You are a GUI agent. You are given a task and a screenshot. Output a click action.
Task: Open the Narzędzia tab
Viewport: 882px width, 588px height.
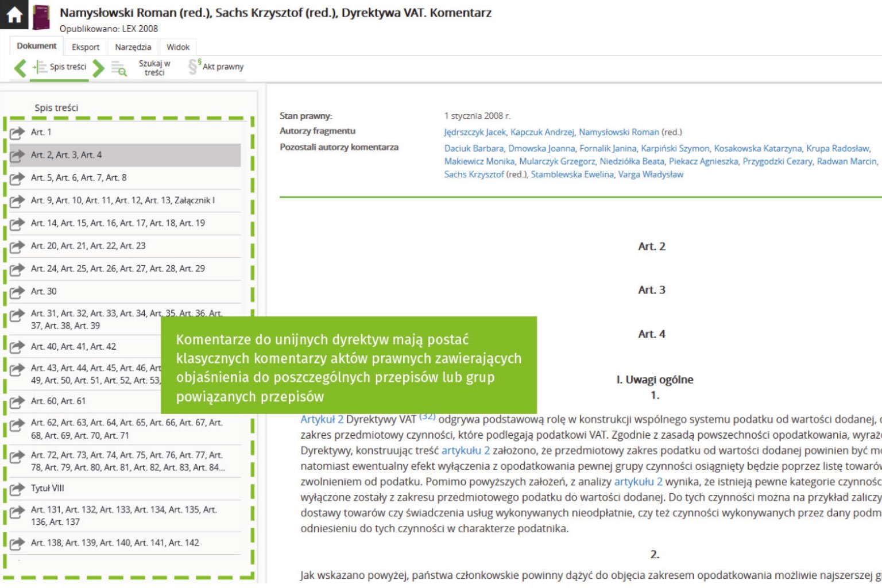133,47
